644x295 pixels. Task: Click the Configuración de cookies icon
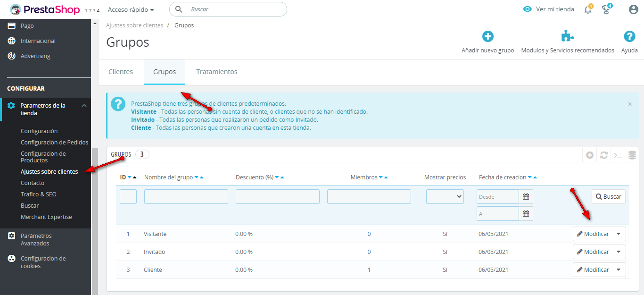pyautogui.click(x=12, y=259)
